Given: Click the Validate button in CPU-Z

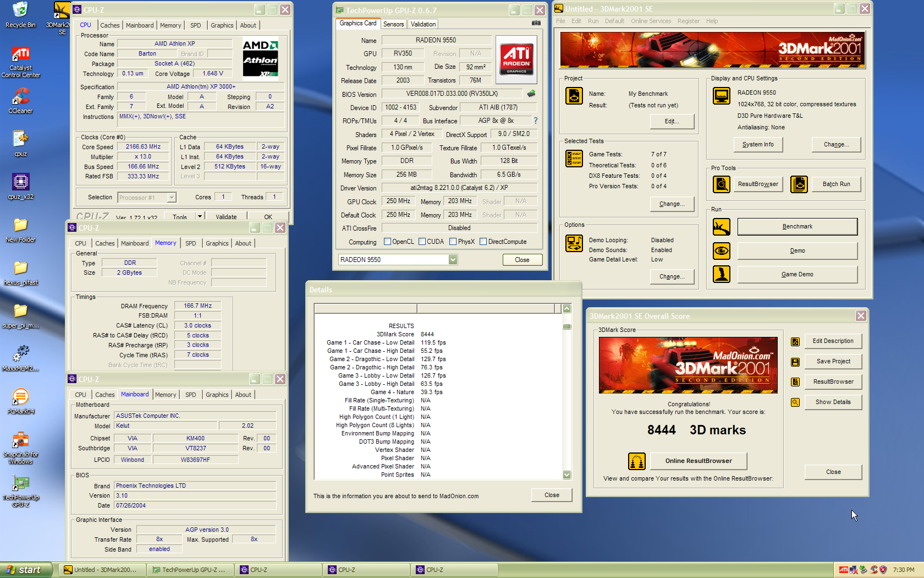Looking at the screenshot, I should tap(226, 216).
